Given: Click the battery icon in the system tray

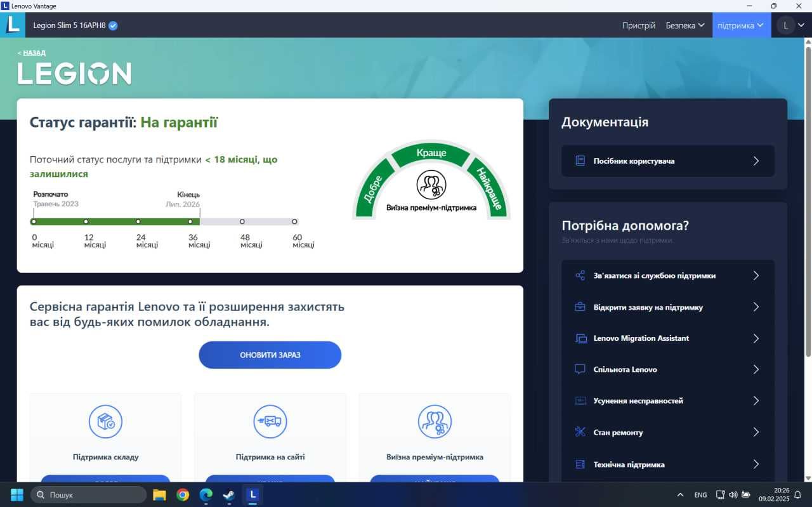Looking at the screenshot, I should click(746, 495).
